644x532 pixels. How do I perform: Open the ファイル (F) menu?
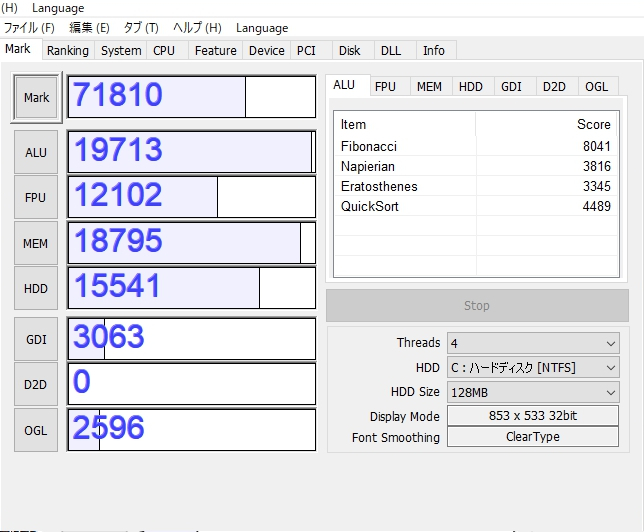[x=29, y=28]
